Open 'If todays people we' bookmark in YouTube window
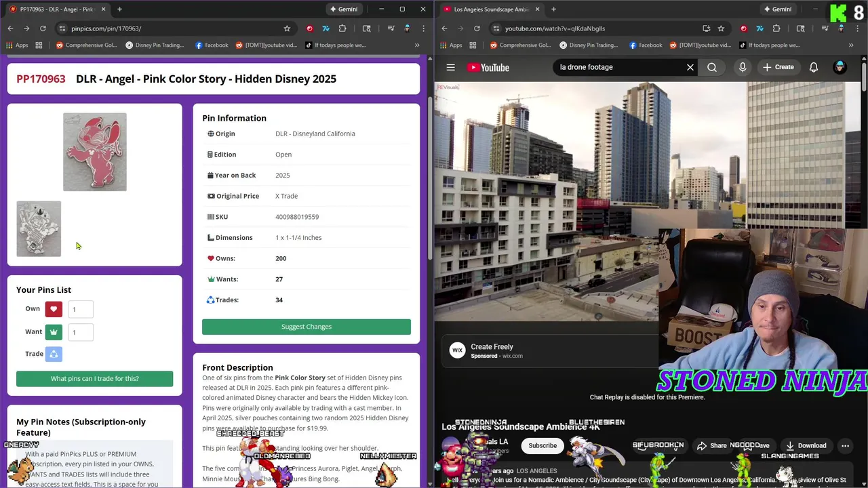Image resolution: width=868 pixels, height=488 pixels. point(769,45)
